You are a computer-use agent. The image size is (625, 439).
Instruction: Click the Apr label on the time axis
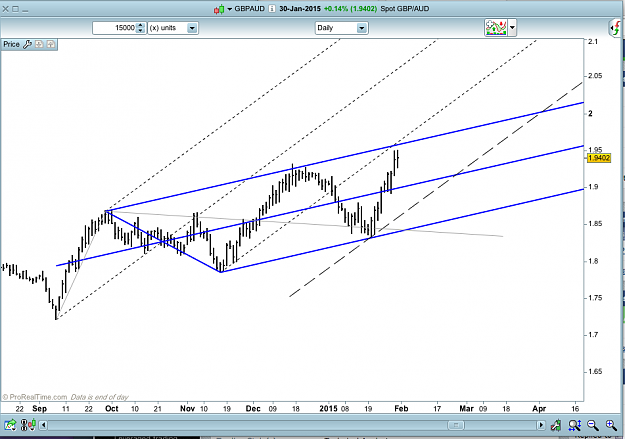(539, 409)
